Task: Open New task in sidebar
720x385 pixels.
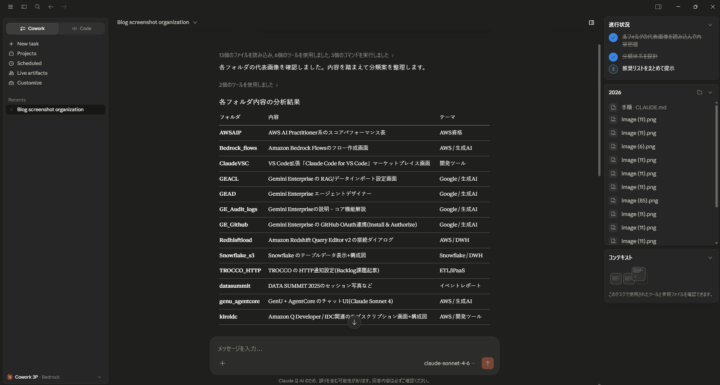Action: tap(28, 44)
